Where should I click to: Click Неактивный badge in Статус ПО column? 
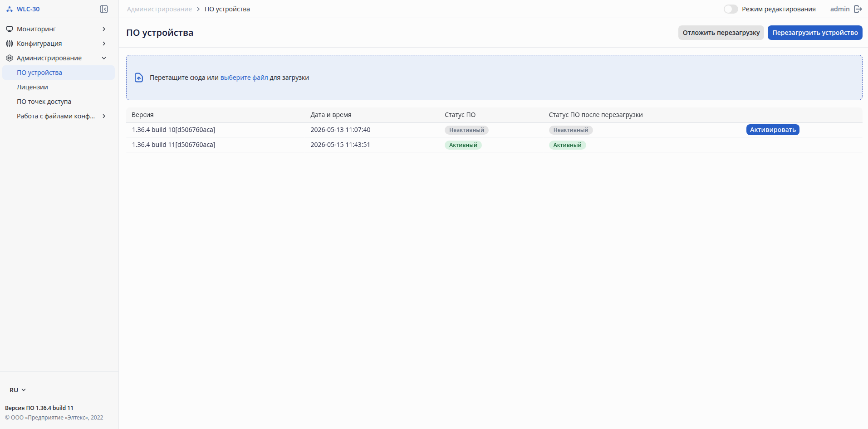tap(466, 130)
